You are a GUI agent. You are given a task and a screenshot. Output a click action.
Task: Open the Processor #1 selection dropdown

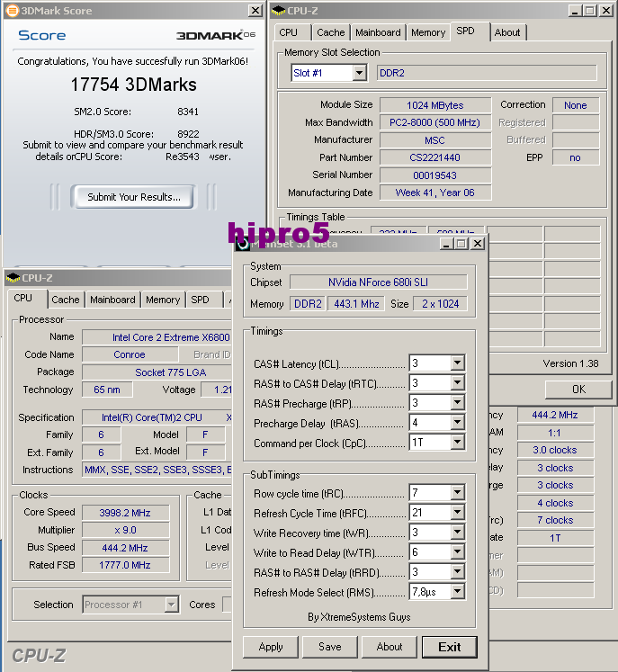click(172, 605)
